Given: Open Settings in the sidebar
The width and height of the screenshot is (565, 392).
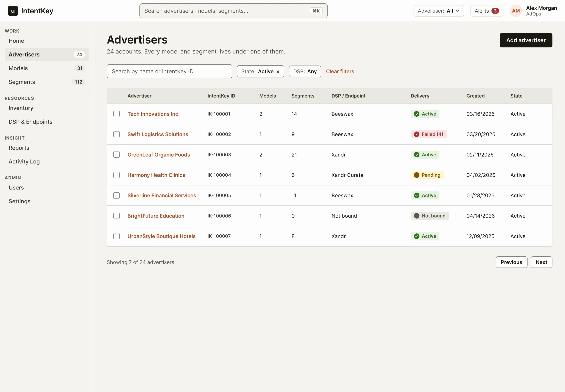Looking at the screenshot, I should click(x=47, y=201).
